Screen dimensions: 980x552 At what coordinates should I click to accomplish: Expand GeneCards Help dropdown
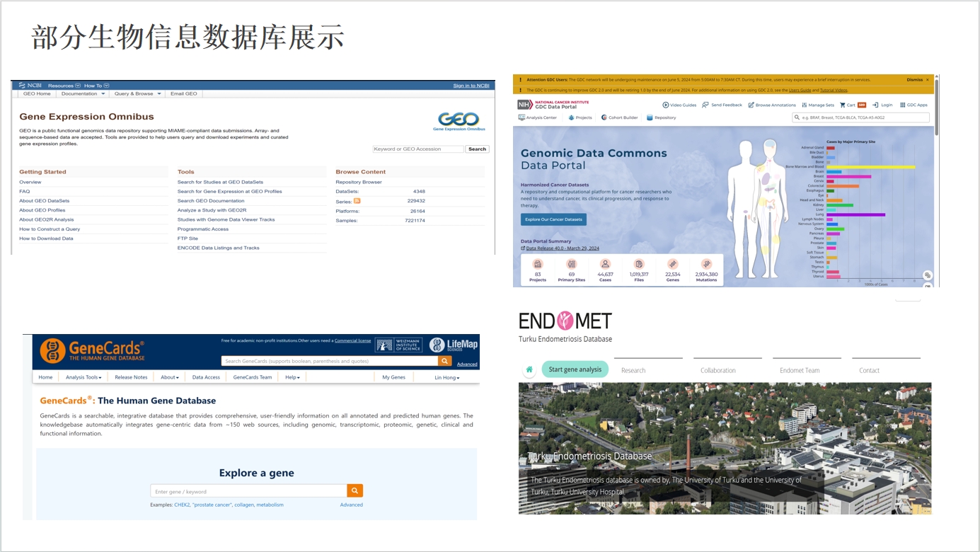(292, 377)
